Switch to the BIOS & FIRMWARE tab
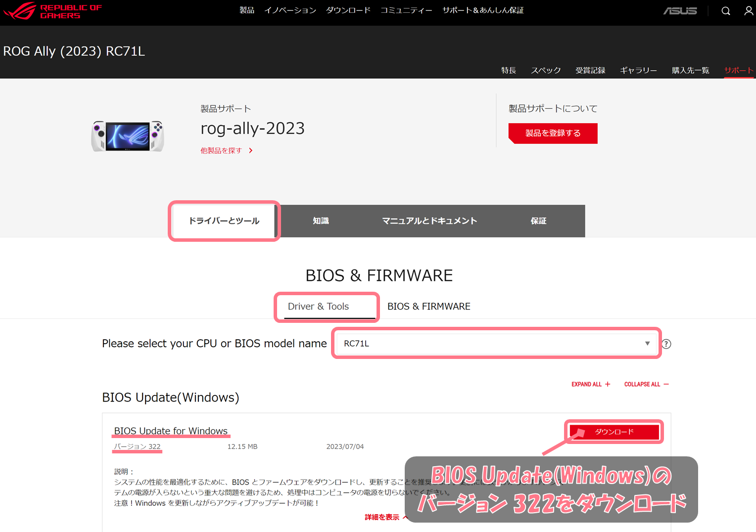 [428, 306]
